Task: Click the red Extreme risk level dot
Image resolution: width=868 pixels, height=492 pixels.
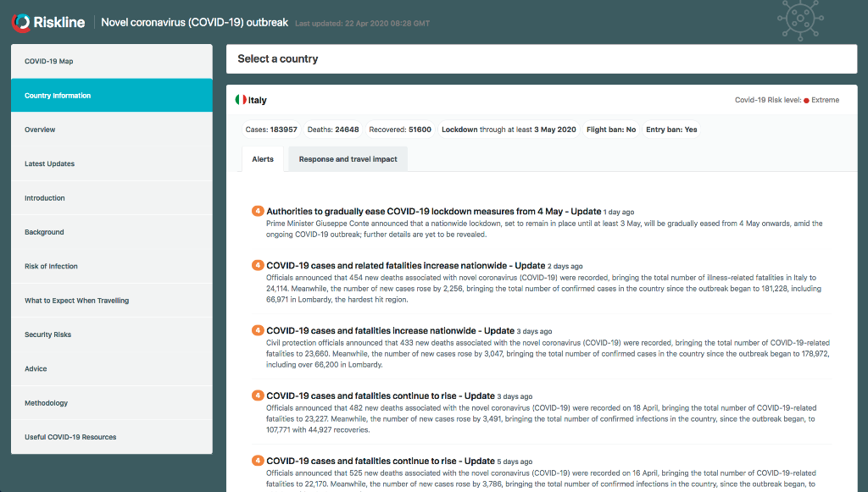Action: coord(806,100)
